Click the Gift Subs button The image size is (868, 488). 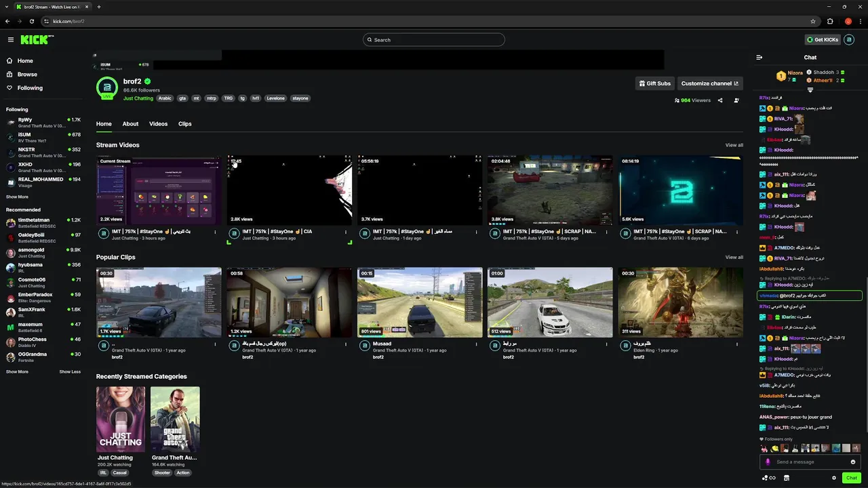click(654, 83)
